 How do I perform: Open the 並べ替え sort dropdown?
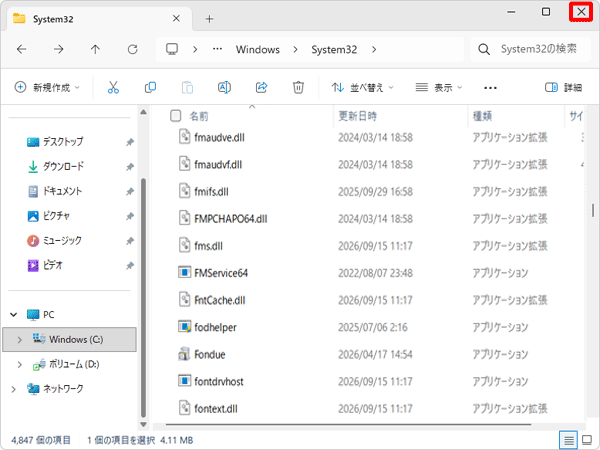tap(362, 88)
